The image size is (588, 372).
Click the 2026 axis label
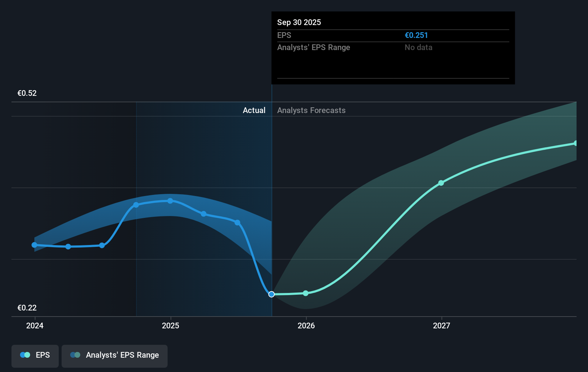click(x=305, y=325)
